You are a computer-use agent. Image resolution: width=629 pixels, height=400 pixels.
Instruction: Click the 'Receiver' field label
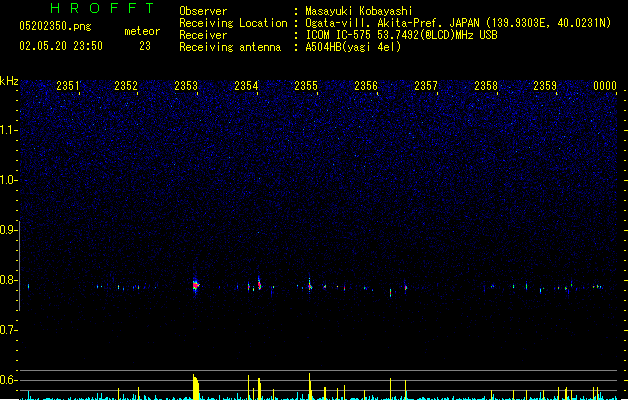pyautogui.click(x=203, y=35)
